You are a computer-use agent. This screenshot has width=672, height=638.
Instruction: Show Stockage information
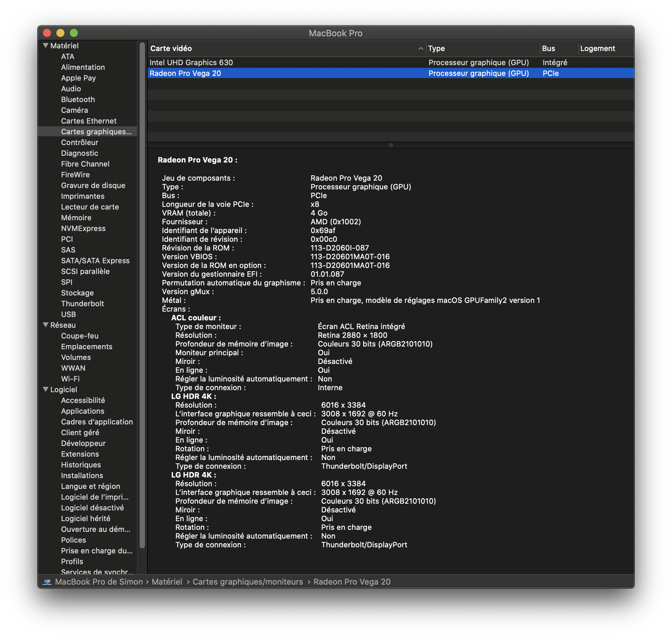[x=78, y=293]
